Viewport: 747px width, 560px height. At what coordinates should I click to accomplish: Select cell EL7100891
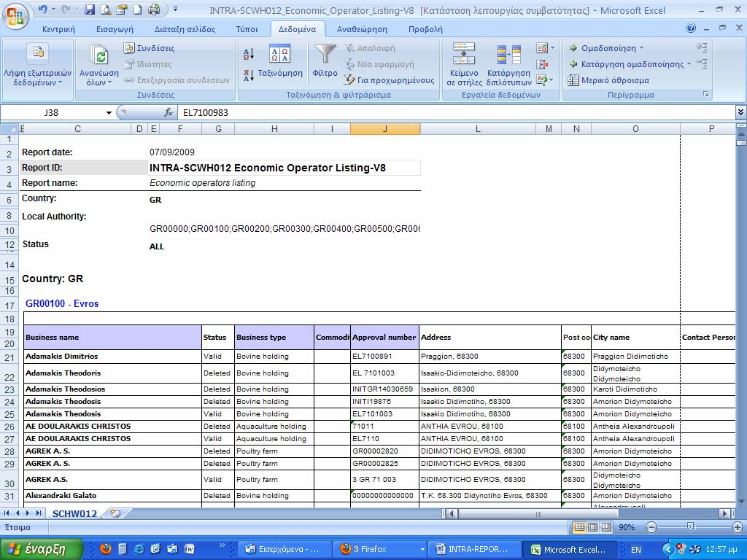(385, 356)
